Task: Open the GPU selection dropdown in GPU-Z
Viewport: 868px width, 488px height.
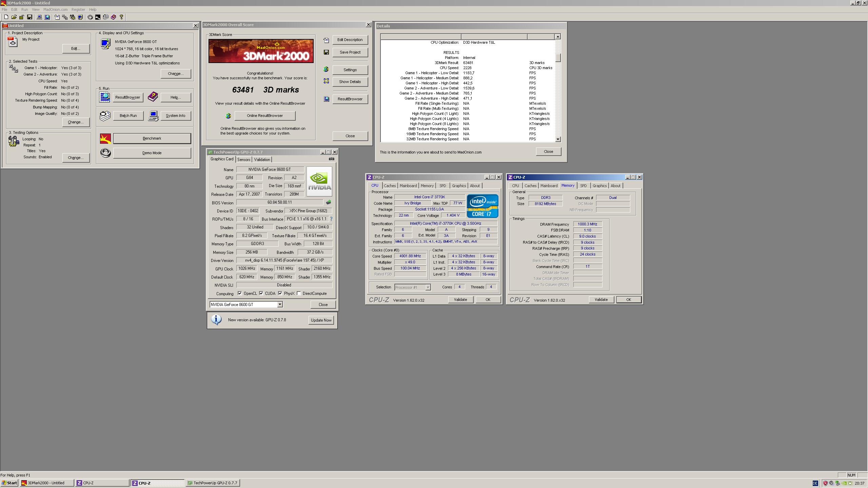Action: pyautogui.click(x=280, y=304)
